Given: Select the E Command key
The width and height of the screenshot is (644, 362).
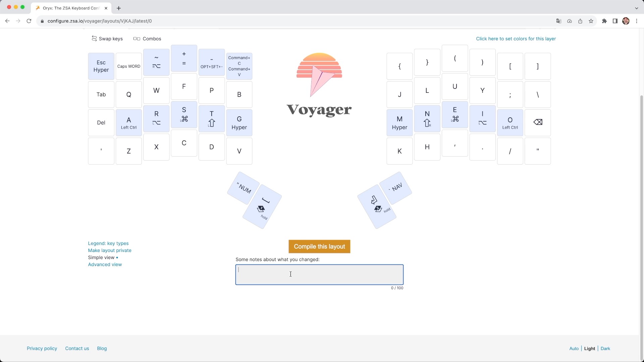Looking at the screenshot, I should point(455,115).
